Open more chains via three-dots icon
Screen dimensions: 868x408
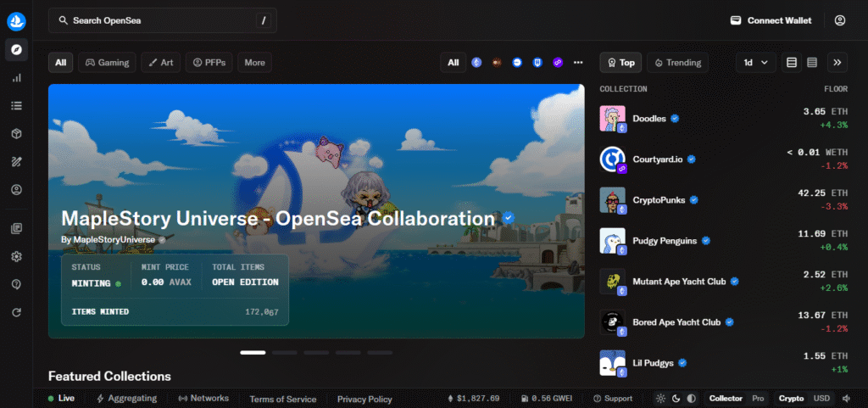578,63
